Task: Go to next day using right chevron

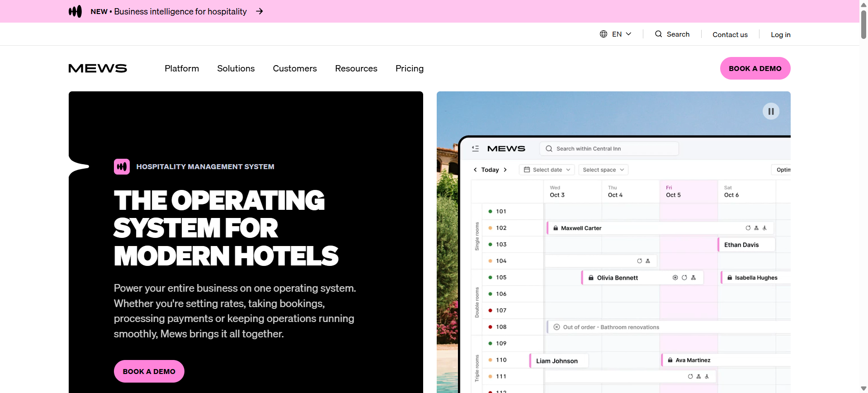Action: point(505,170)
